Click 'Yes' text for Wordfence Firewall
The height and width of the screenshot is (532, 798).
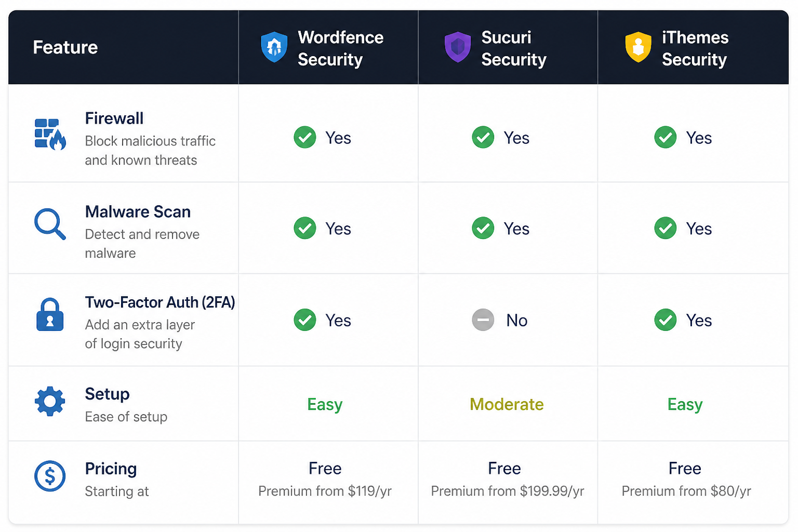pyautogui.click(x=338, y=138)
